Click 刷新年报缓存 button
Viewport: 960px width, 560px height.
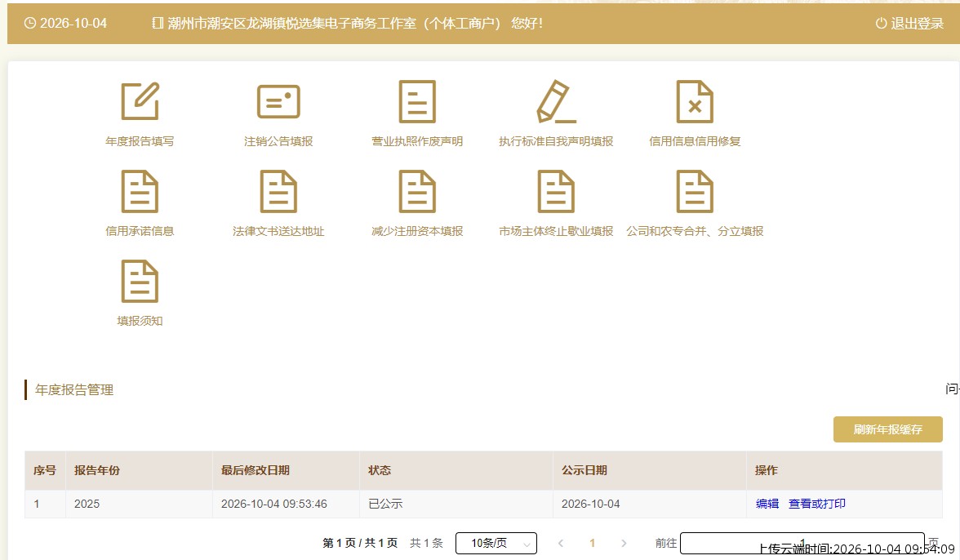pyautogui.click(x=888, y=429)
